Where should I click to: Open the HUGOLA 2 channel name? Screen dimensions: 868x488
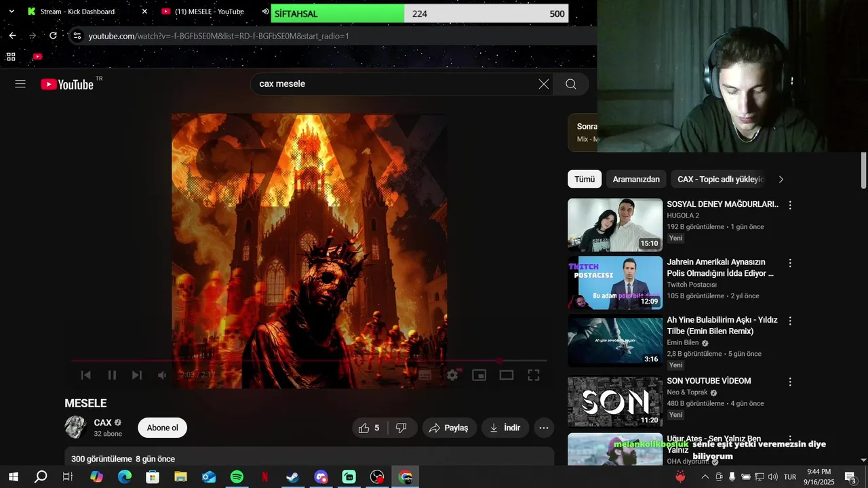coord(683,216)
